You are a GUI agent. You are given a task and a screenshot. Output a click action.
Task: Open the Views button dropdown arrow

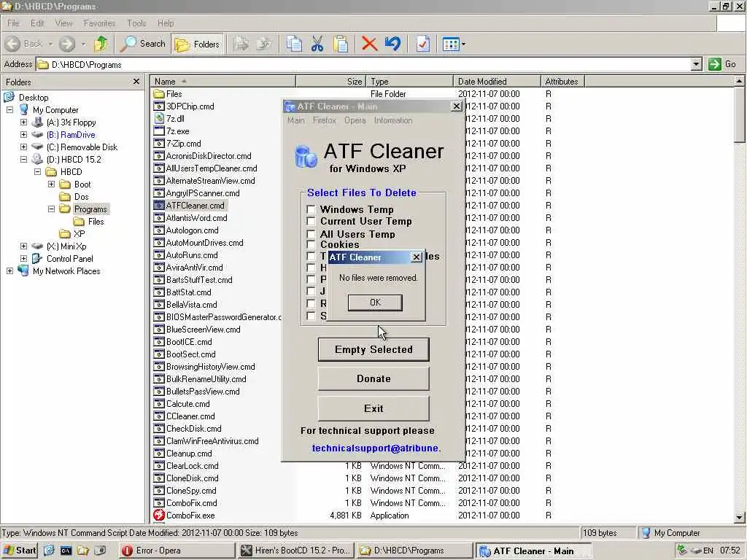[x=463, y=44]
